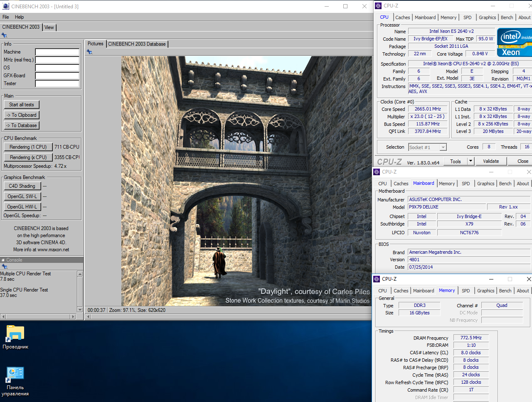532x402 pixels.
Task: Click the GFX-Board input field
Action: (x=57, y=76)
